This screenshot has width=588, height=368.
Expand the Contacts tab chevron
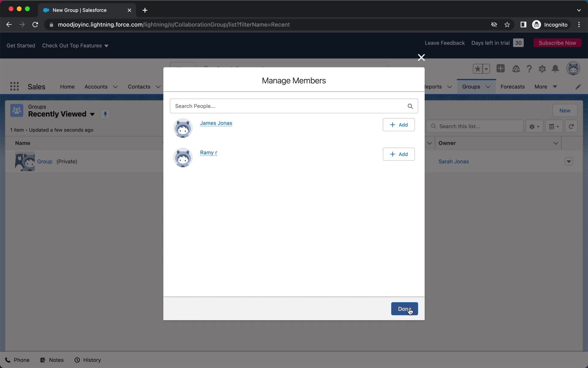[158, 87]
